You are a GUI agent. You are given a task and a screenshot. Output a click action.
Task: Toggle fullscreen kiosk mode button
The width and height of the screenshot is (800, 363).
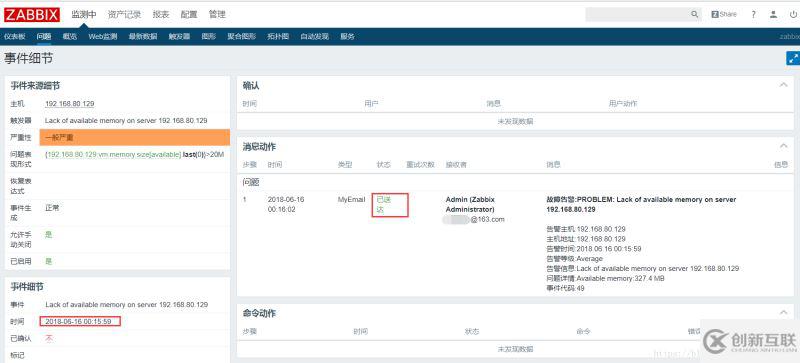793,58
